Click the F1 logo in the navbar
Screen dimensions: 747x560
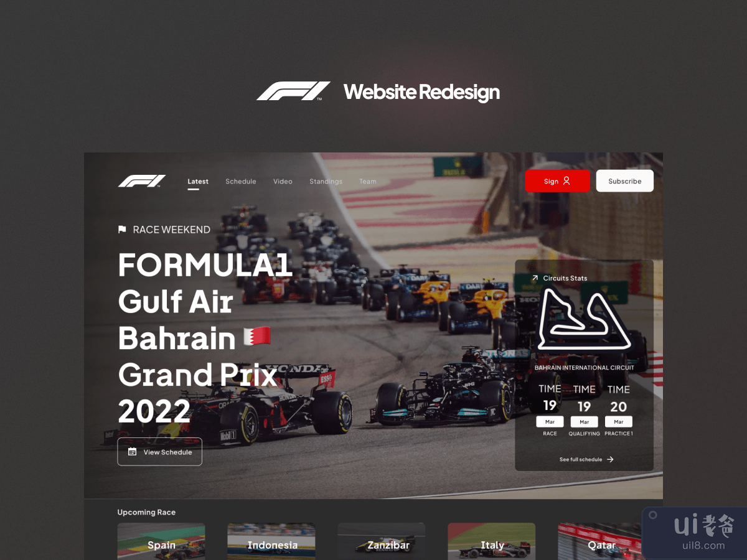pyautogui.click(x=142, y=181)
